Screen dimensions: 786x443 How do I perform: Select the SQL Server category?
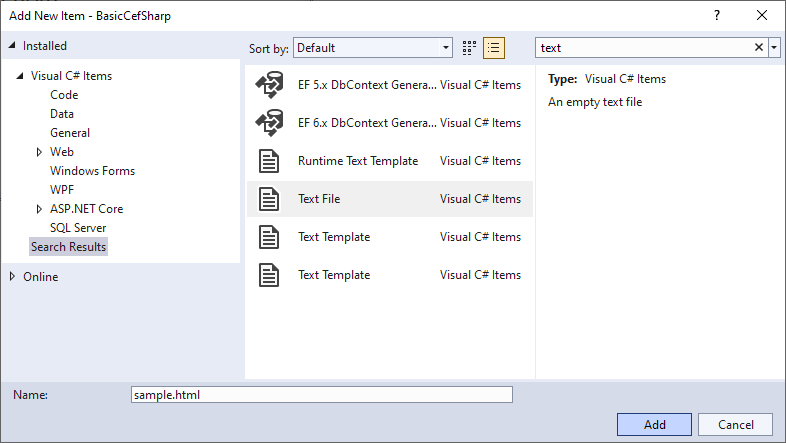pyautogui.click(x=78, y=228)
